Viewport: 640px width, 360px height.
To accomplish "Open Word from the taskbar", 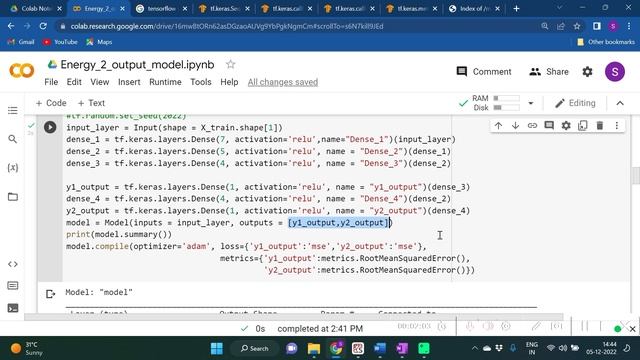I will pos(380,348).
